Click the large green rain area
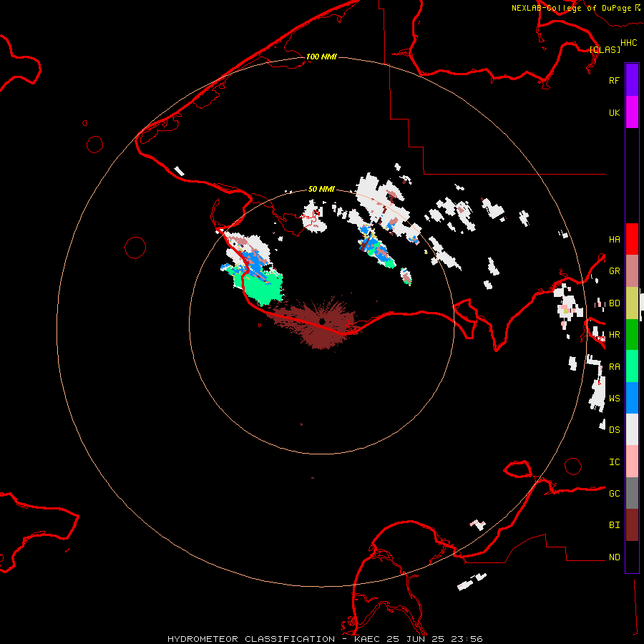Image resolution: width=644 pixels, height=644 pixels. coord(261,288)
